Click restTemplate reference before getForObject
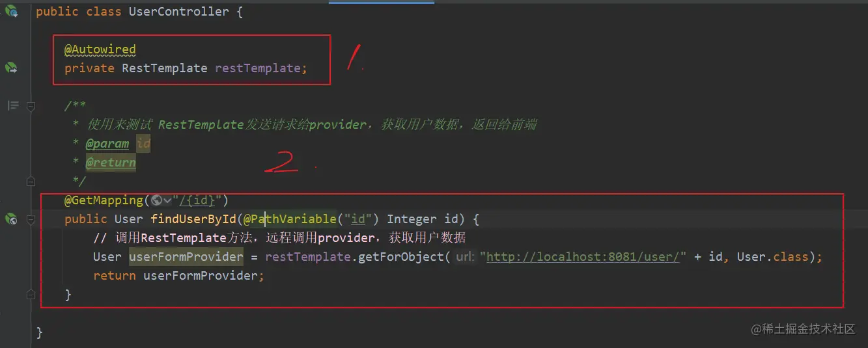 point(308,257)
